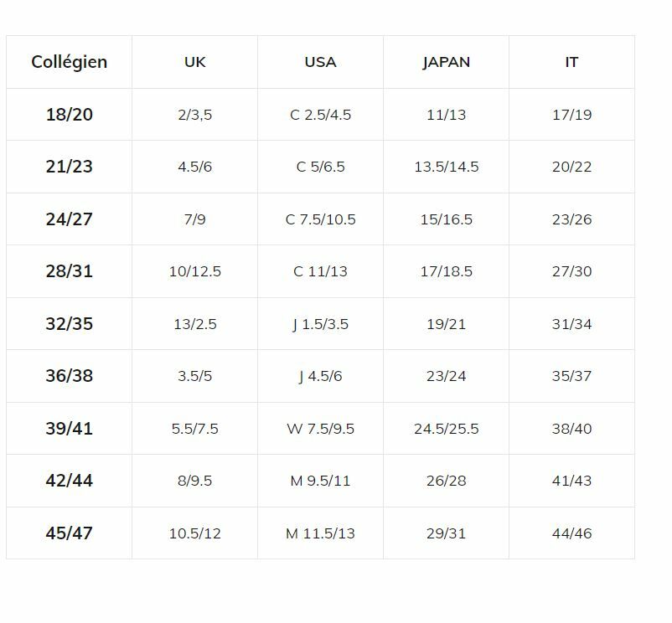Click the 36/38 size label
This screenshot has height=623, width=672.
[x=69, y=376]
